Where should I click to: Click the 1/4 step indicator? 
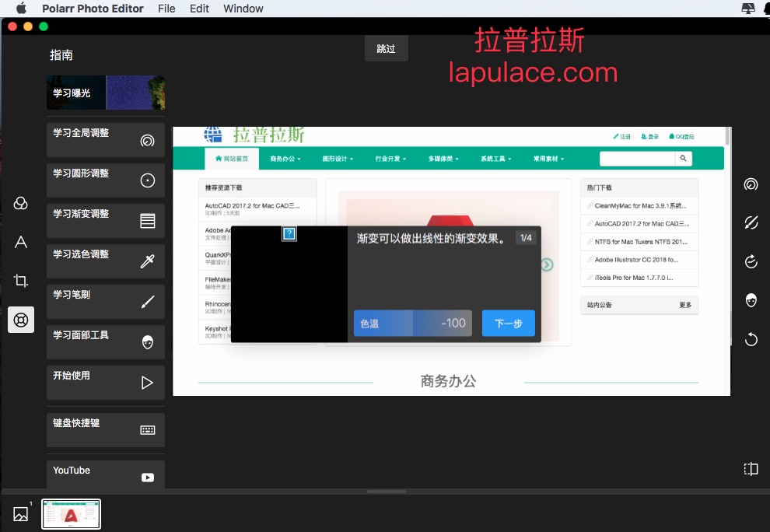coord(526,238)
